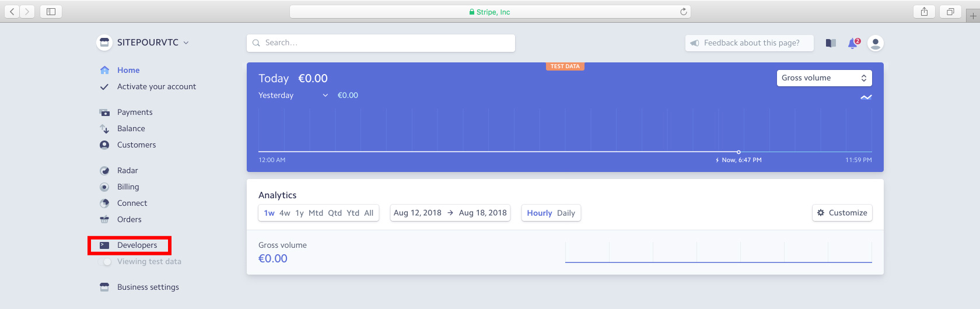Screen dimensions: 980x309
Task: Open the Billing section
Action: click(x=128, y=187)
